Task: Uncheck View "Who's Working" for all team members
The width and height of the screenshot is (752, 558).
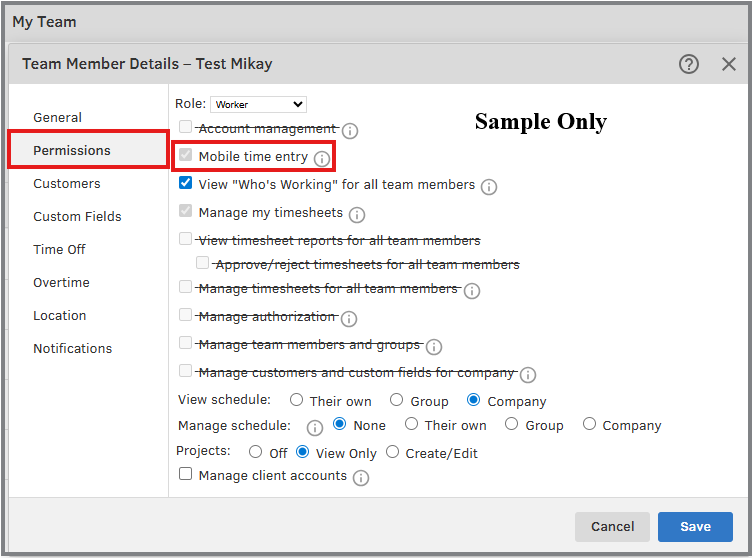Action: [185, 184]
